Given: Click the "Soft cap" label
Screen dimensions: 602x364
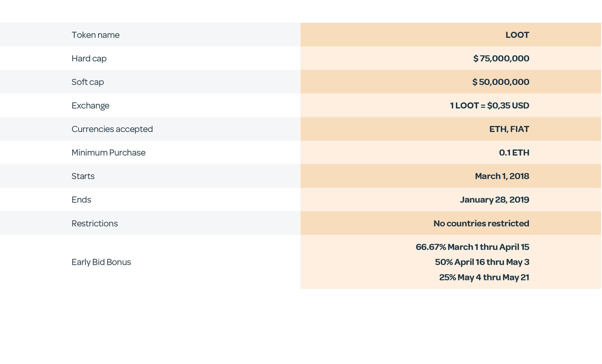Looking at the screenshot, I should 87,82.
